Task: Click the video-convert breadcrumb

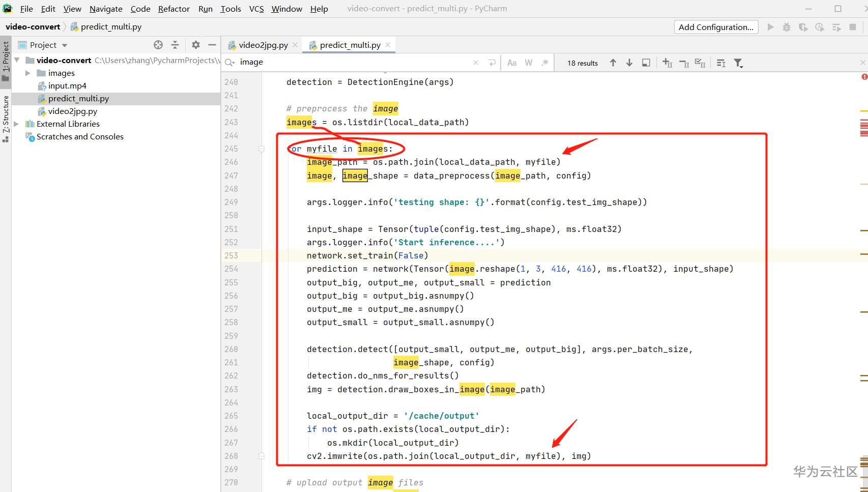Action: click(33, 26)
